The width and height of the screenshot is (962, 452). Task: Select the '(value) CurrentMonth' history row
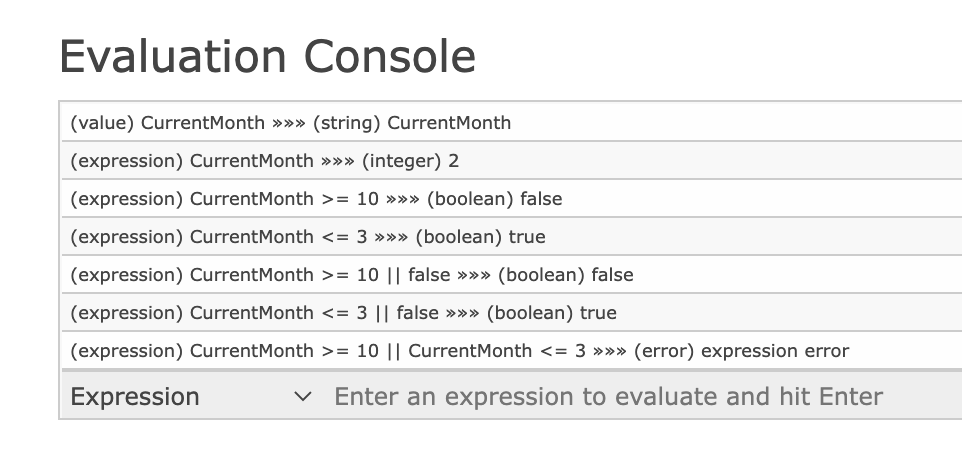point(512,123)
